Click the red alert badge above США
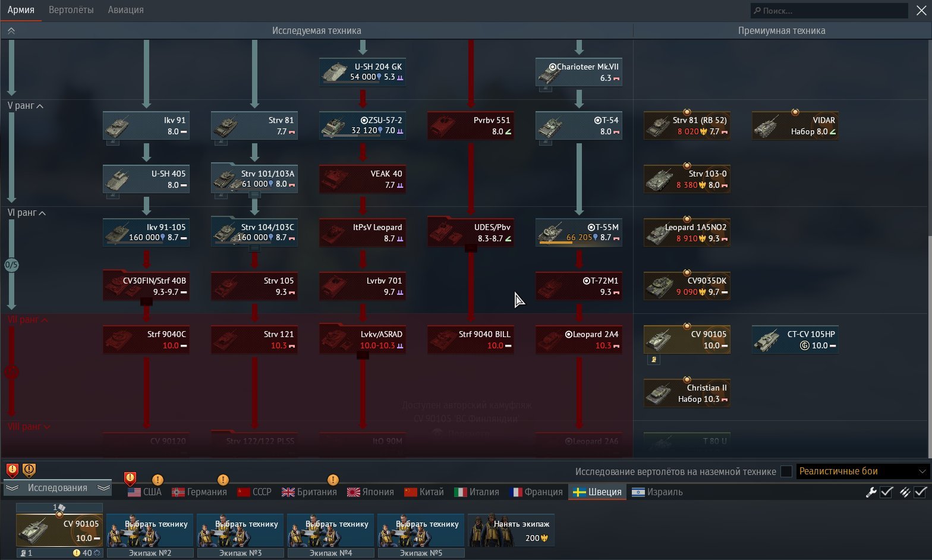 point(130,478)
